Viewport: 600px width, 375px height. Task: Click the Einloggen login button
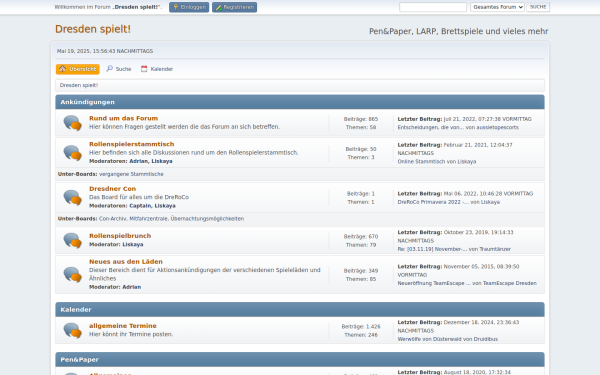(x=189, y=7)
